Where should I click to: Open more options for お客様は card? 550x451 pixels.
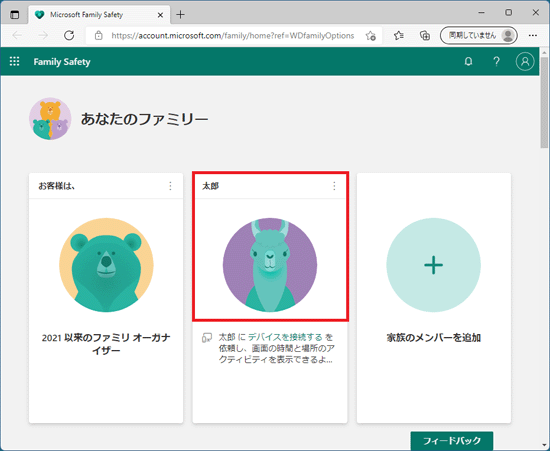(x=170, y=186)
